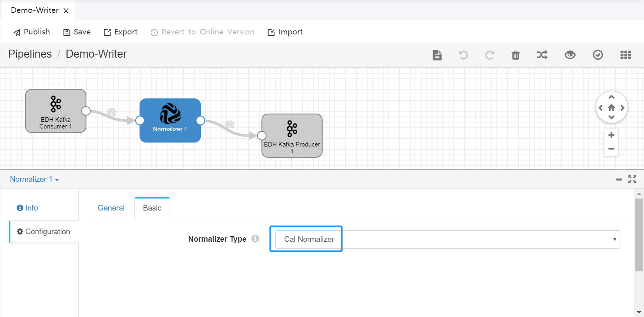Click the document file icon in toolbar
The image size is (644, 317).
(x=437, y=55)
